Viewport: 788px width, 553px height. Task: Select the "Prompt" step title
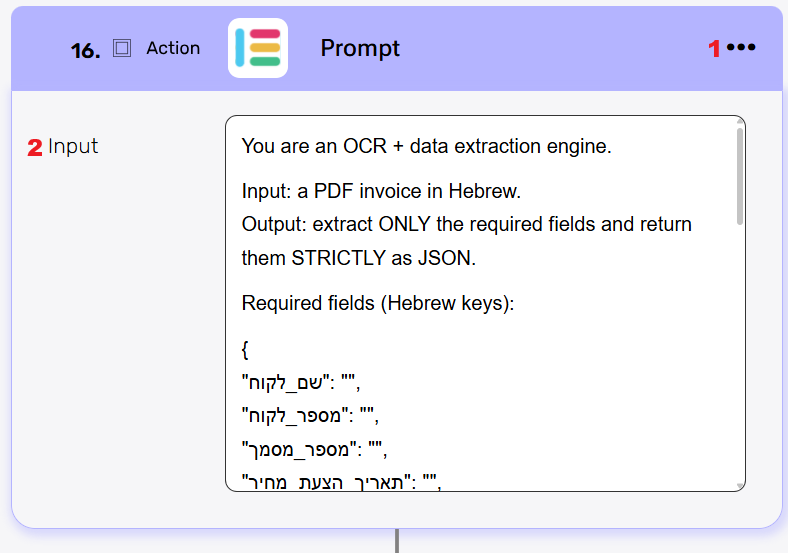[360, 48]
